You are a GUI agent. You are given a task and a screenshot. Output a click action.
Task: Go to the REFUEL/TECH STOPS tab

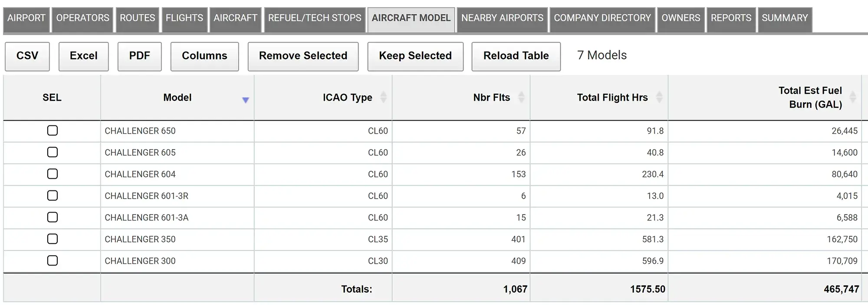pos(315,18)
